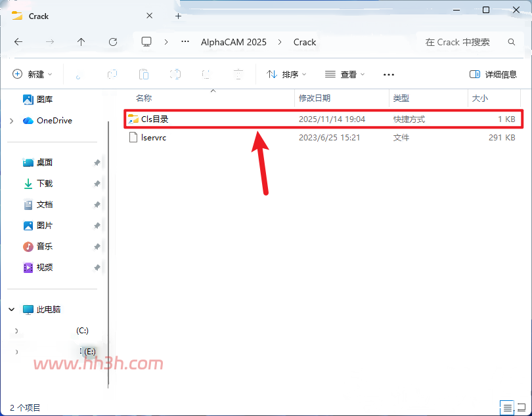Expand hidden breadcrumb path with ellipsis
Viewport: 532px width, 416px height.
[x=185, y=42]
